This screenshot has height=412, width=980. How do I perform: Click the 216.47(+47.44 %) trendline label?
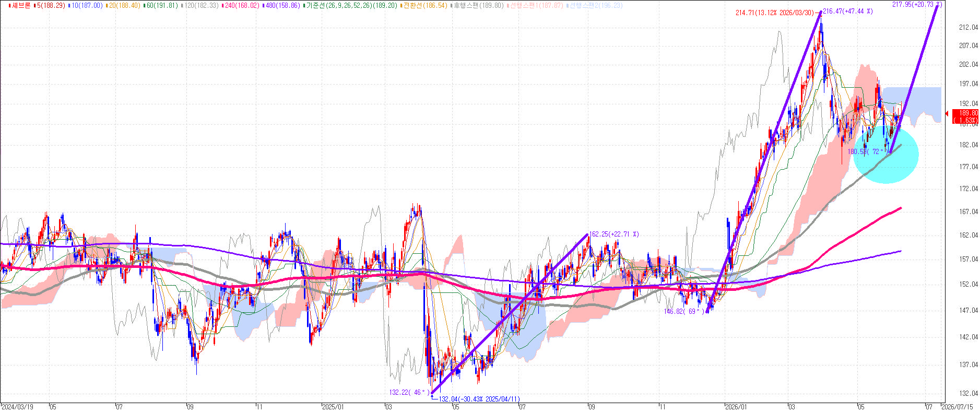[x=848, y=11]
